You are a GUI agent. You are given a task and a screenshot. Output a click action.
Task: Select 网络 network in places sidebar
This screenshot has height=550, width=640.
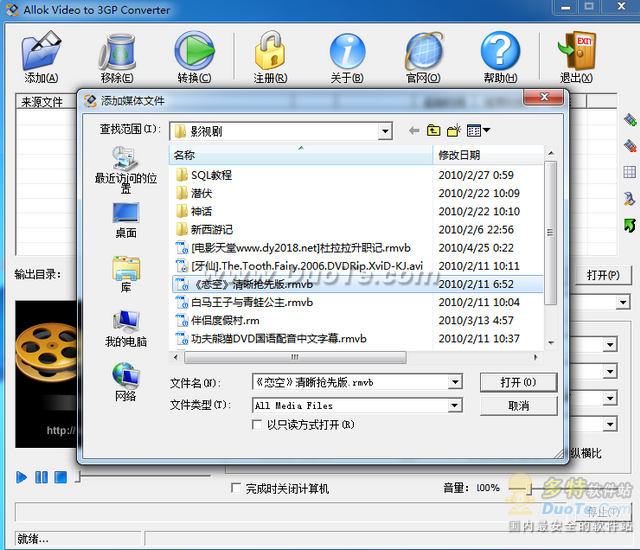(x=126, y=382)
